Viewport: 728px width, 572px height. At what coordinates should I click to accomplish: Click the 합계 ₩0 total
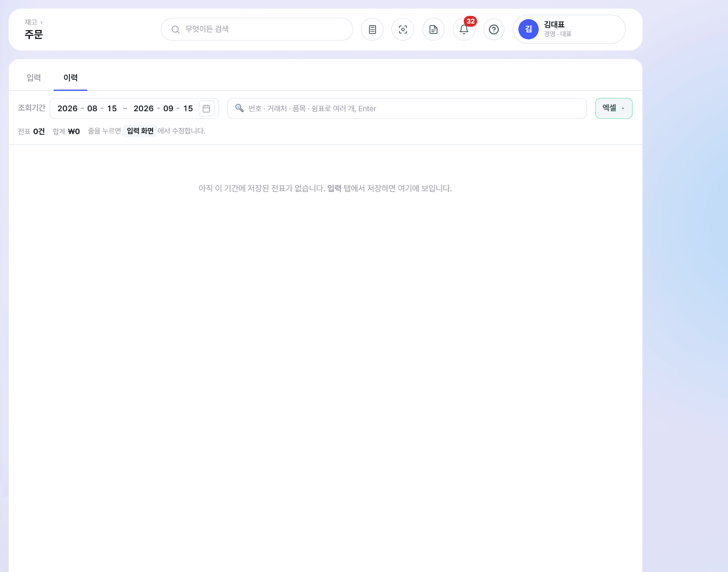point(66,131)
